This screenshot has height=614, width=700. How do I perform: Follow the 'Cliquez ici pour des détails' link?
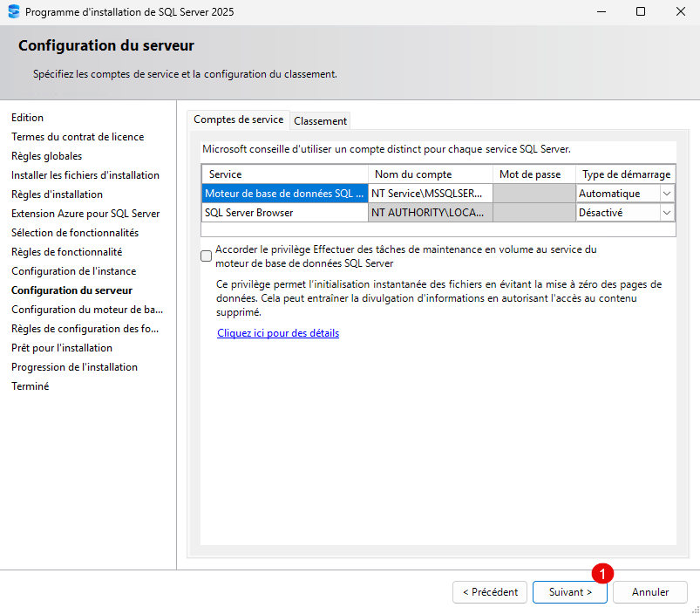[x=278, y=333]
